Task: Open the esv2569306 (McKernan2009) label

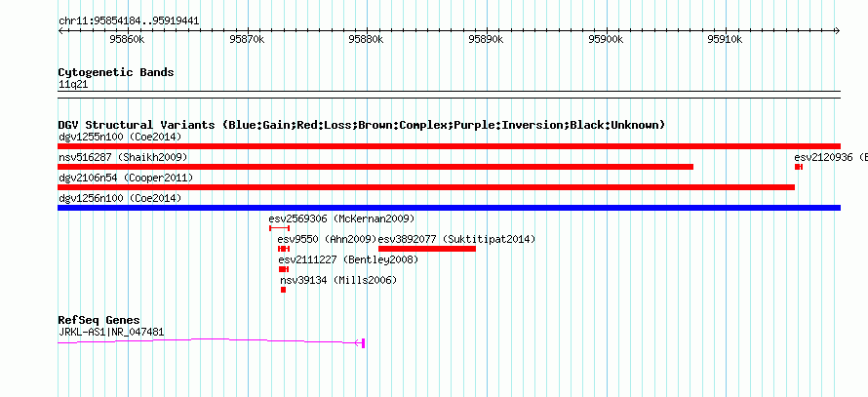Action: click(341, 218)
